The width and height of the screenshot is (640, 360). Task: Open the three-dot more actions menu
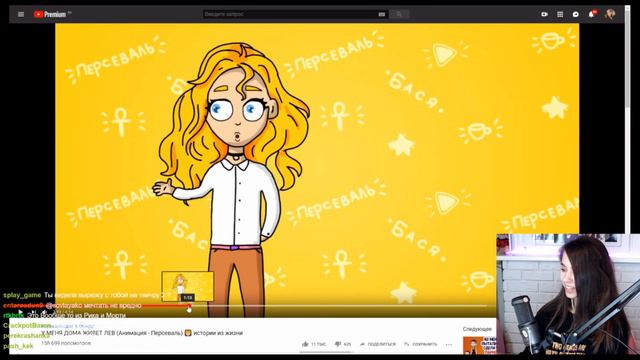pos(449,344)
